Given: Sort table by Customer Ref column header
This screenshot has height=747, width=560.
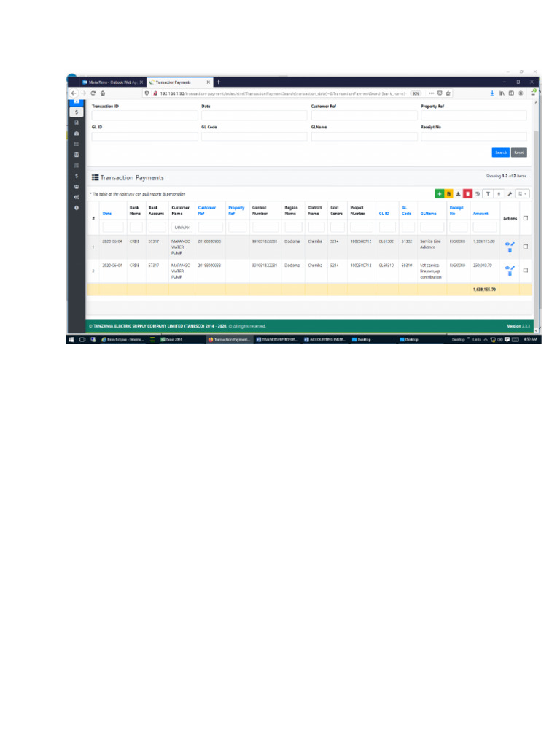Looking at the screenshot, I should click(x=206, y=211).
